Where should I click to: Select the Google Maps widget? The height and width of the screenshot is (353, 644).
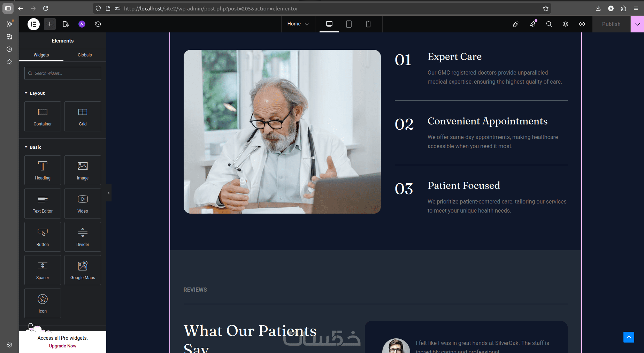click(83, 270)
